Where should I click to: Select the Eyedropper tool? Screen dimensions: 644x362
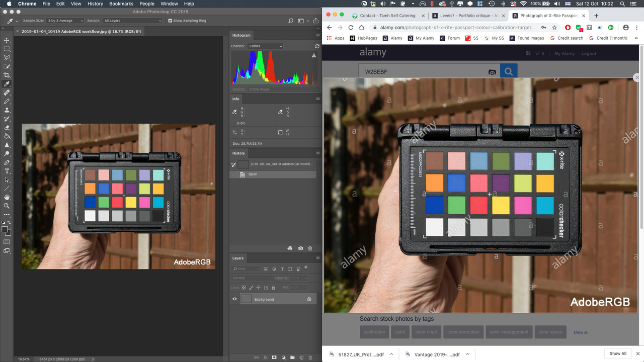coord(7,83)
